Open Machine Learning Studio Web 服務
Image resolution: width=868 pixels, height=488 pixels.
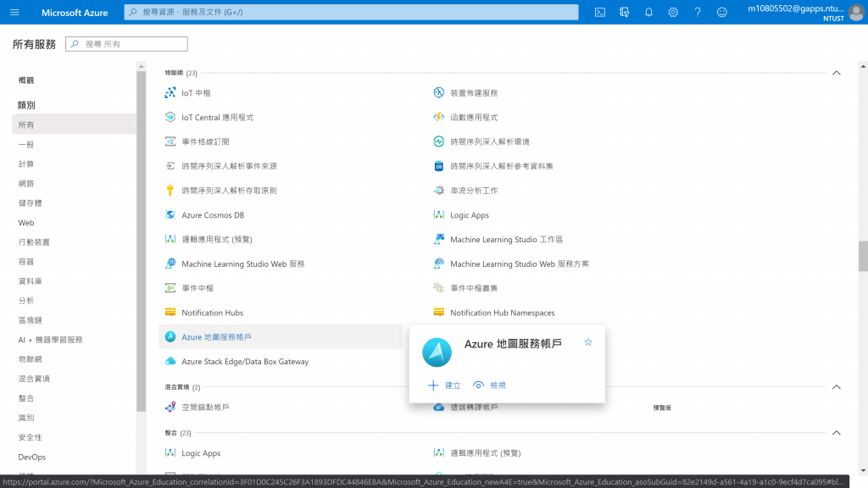[x=243, y=264]
